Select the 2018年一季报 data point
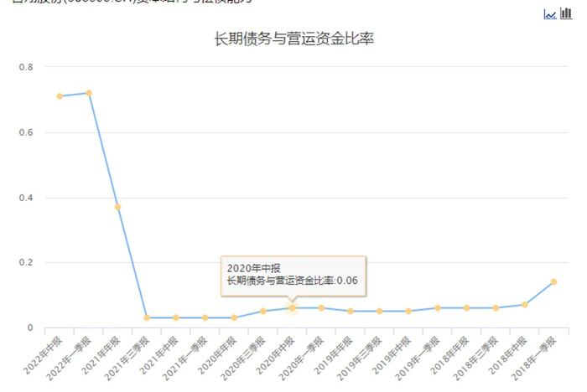587x392 pixels. (x=553, y=281)
